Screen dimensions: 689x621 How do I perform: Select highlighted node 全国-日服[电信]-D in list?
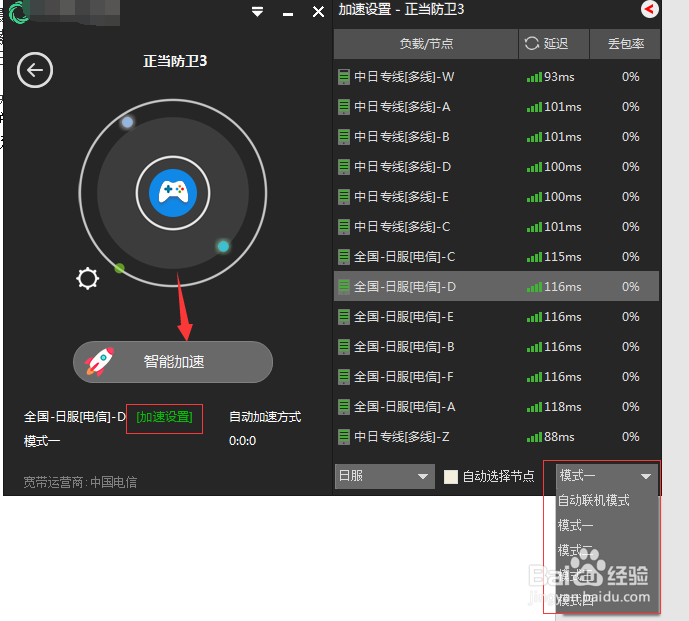(497, 287)
